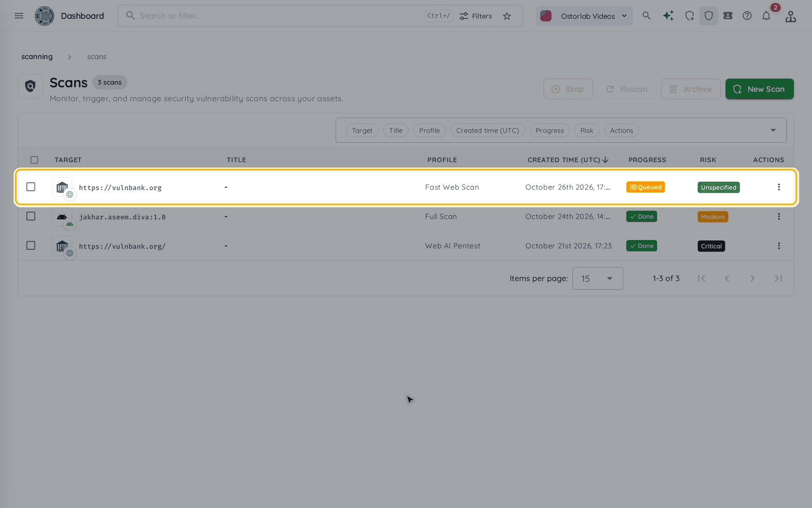Viewport: 812px width, 508px height.
Task: Click the scanning breadcrumb link
Action: coord(37,57)
